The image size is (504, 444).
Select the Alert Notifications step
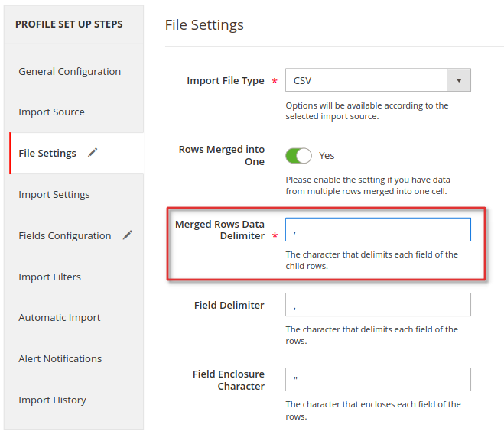(60, 358)
